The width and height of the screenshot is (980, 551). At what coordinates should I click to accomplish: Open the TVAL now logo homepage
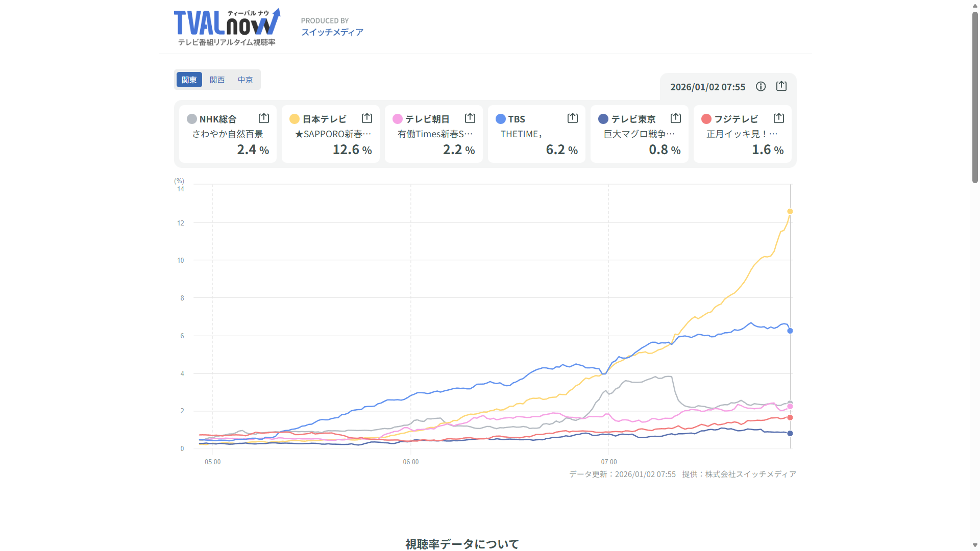pos(227,27)
